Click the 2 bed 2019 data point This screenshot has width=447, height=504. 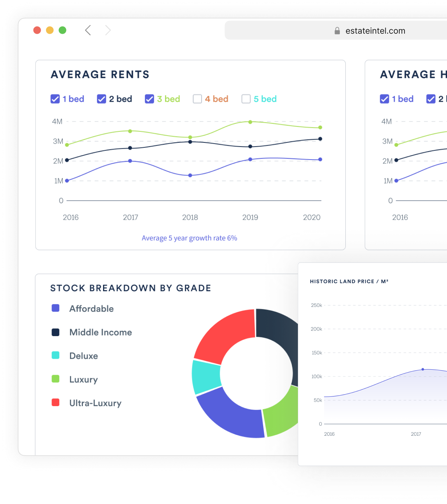coord(250,147)
